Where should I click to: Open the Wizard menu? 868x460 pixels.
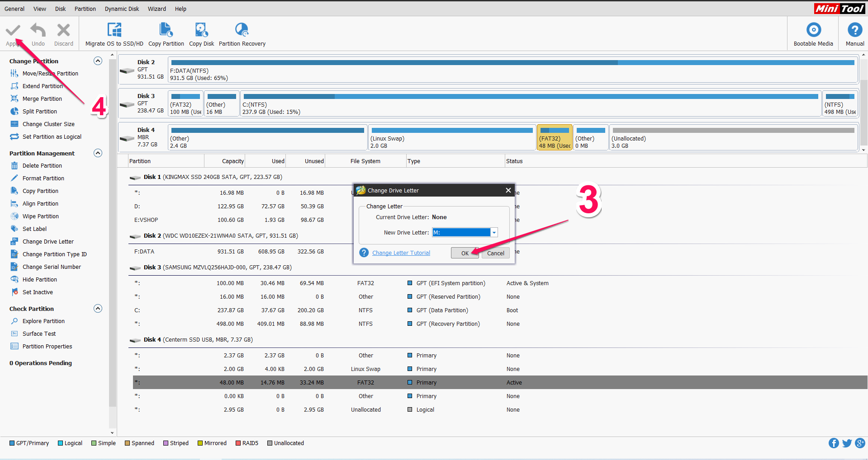point(157,9)
